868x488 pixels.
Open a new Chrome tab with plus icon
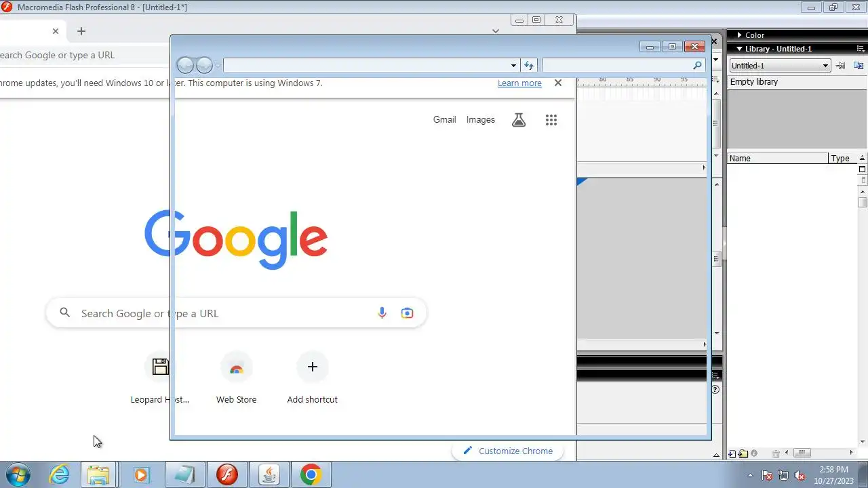81,31
